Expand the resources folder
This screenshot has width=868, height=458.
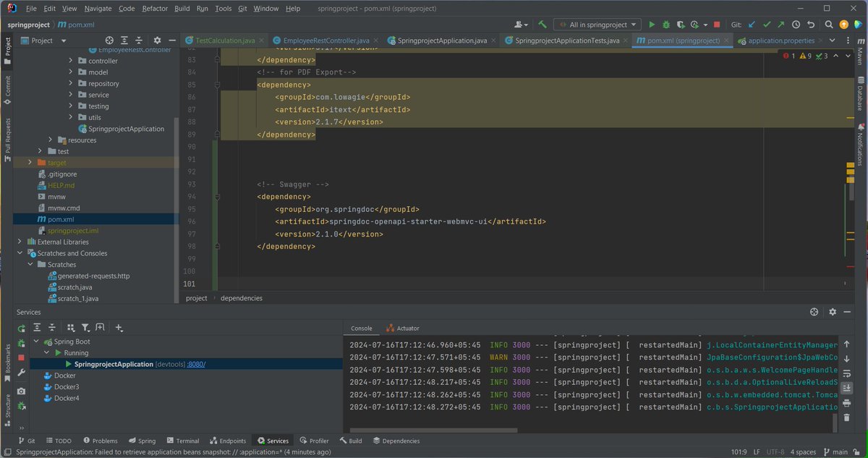click(51, 140)
